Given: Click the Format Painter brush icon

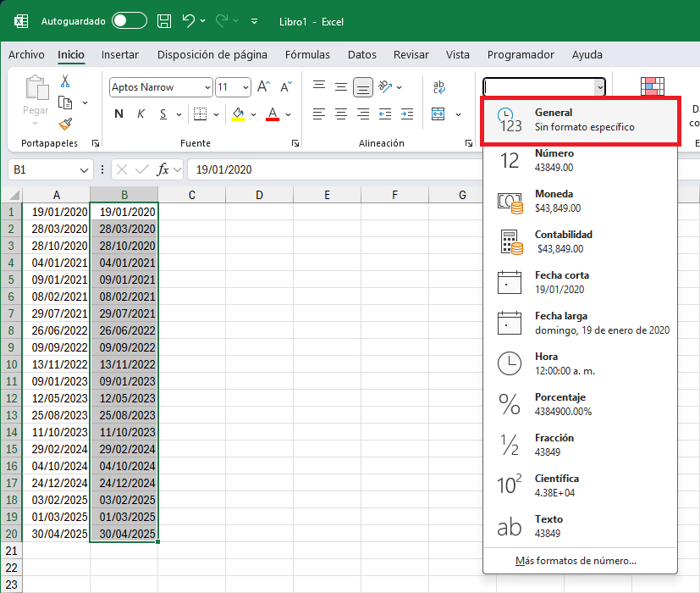Looking at the screenshot, I should [x=65, y=124].
